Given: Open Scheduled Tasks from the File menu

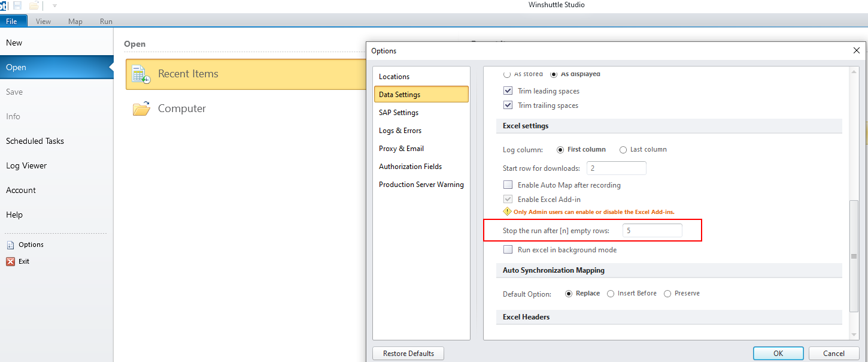Looking at the screenshot, I should coord(56,141).
